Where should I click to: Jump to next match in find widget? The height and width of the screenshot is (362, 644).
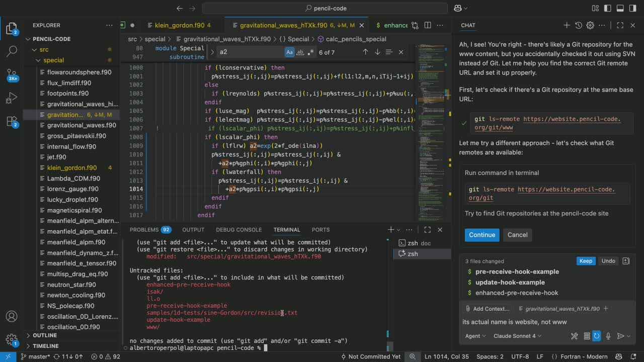click(x=377, y=52)
